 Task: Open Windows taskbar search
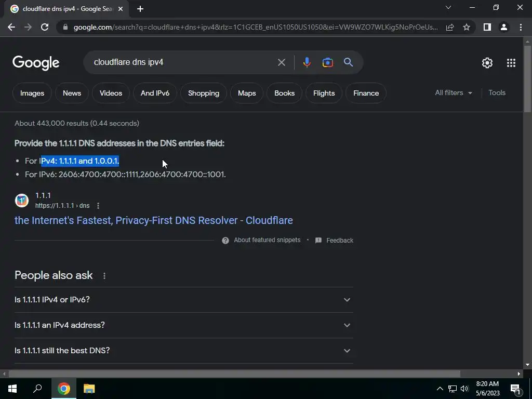(x=37, y=389)
